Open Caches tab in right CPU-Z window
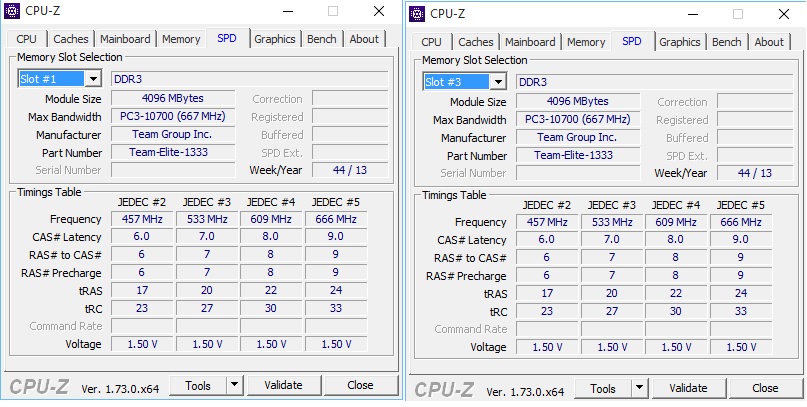This screenshot has height=407, width=807. pos(476,42)
